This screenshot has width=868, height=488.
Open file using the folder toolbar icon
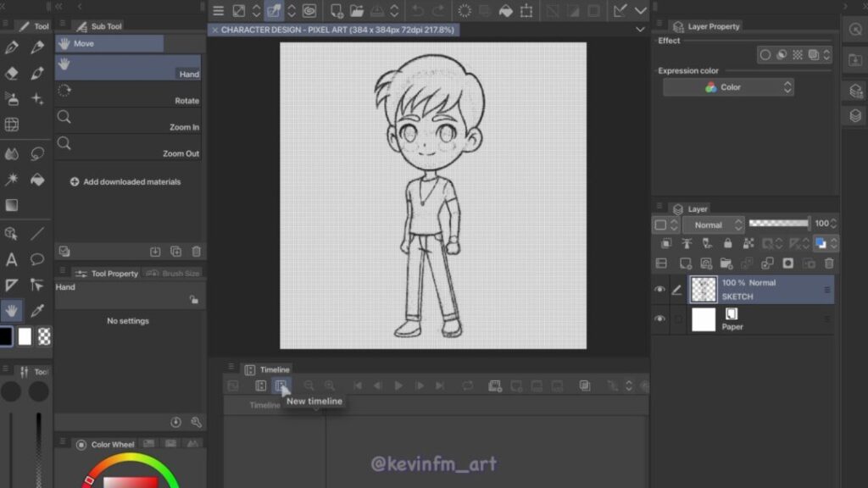(357, 11)
